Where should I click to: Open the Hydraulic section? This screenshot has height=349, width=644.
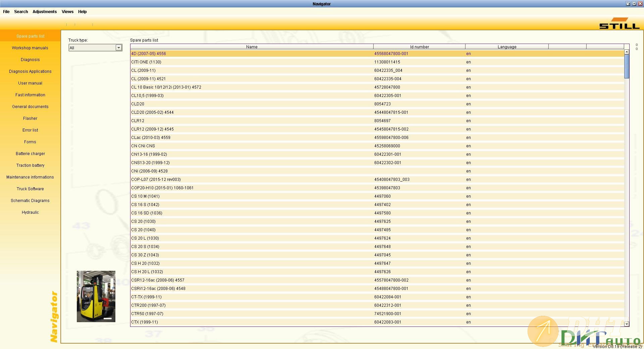[30, 212]
